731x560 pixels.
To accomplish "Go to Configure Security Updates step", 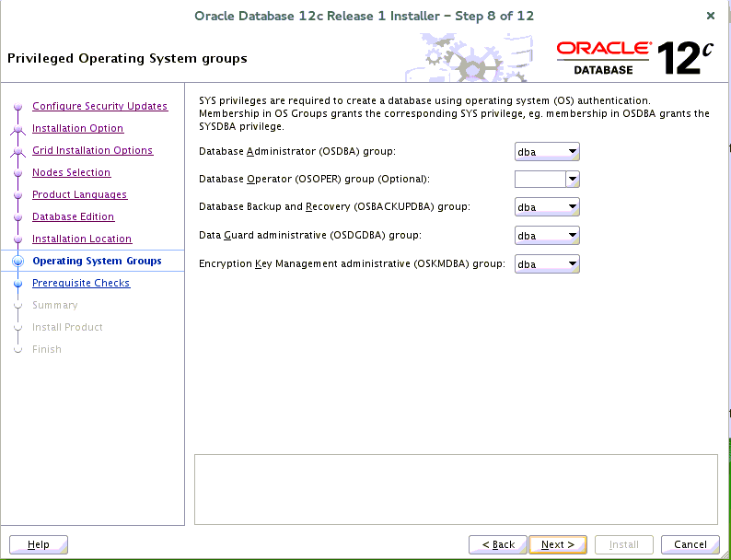I will 99,106.
